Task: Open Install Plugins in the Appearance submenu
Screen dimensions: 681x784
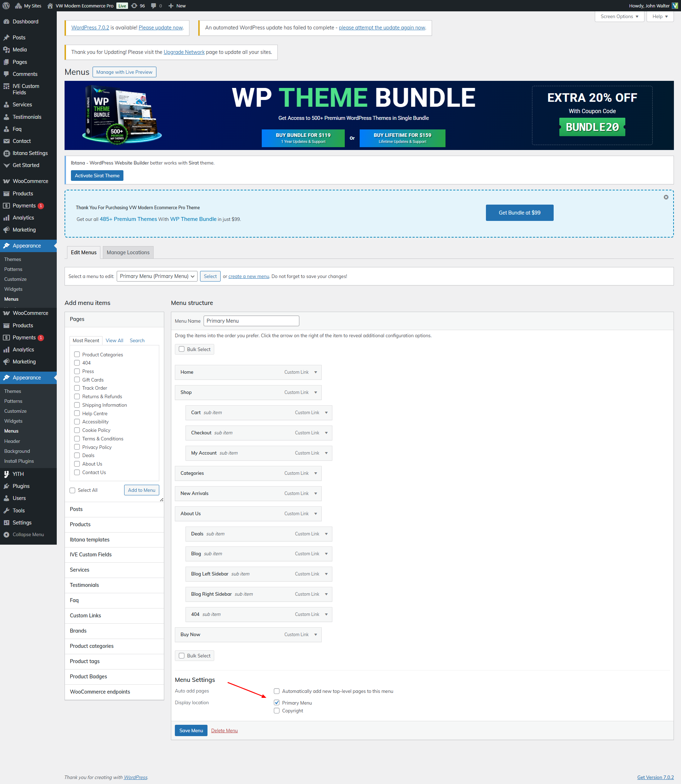Action: click(19, 461)
